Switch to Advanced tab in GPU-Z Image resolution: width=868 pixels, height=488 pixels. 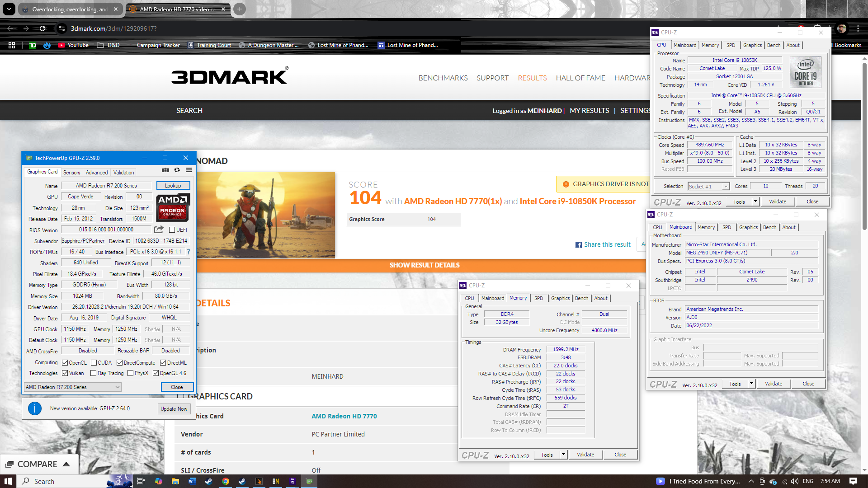pyautogui.click(x=97, y=173)
